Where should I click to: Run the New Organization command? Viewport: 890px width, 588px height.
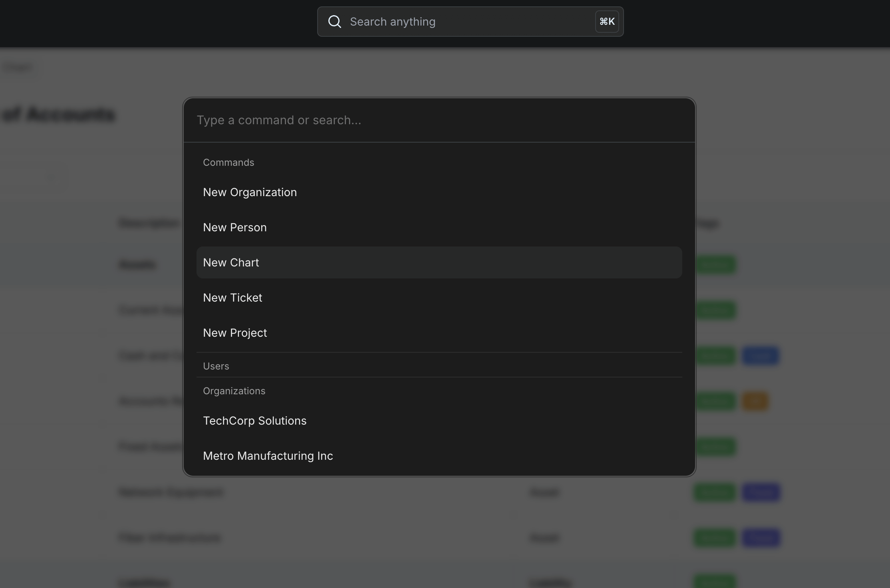tap(250, 192)
